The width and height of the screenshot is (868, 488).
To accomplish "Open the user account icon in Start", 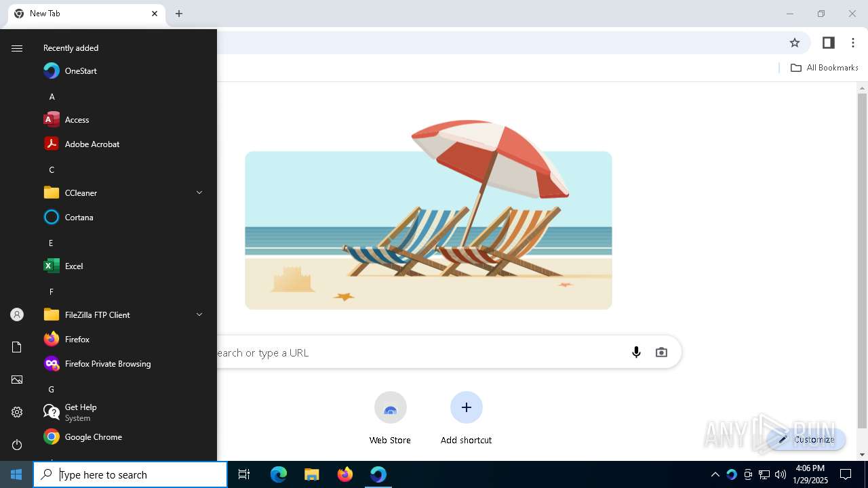I will [x=17, y=314].
